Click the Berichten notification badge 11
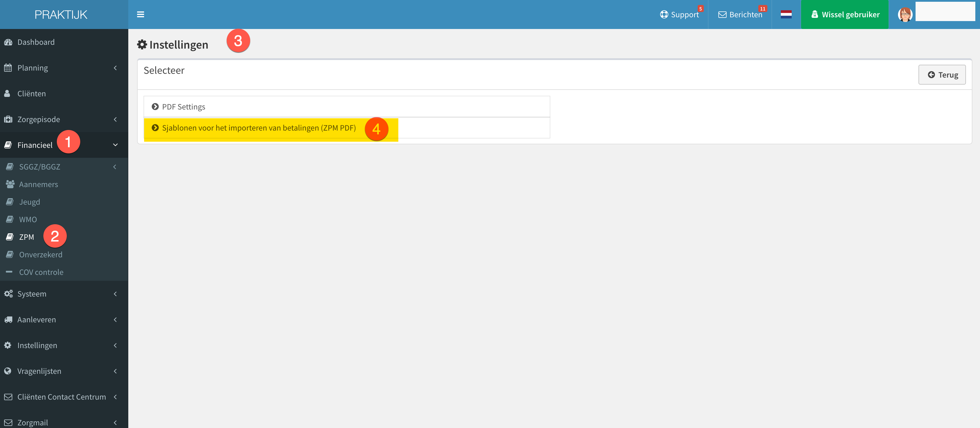 (x=762, y=9)
